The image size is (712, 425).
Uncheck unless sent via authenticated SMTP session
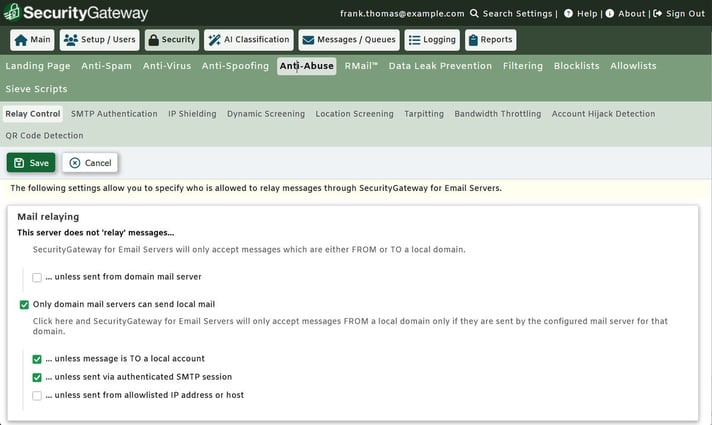tap(37, 377)
